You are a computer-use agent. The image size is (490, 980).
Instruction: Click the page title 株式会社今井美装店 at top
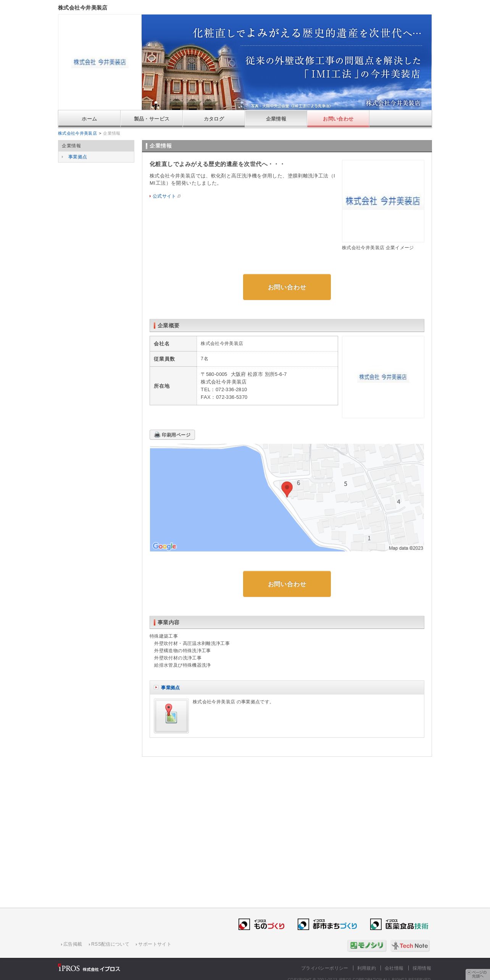point(82,8)
